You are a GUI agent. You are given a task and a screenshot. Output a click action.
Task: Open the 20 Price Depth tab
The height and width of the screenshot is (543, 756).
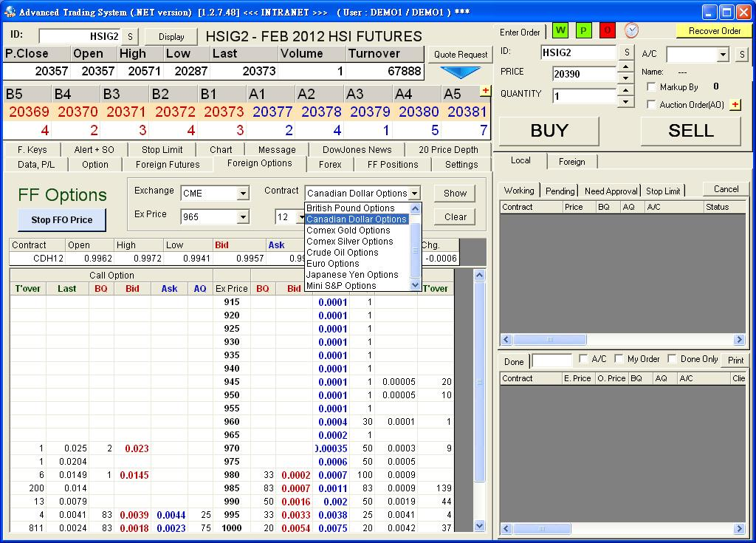coord(448,149)
